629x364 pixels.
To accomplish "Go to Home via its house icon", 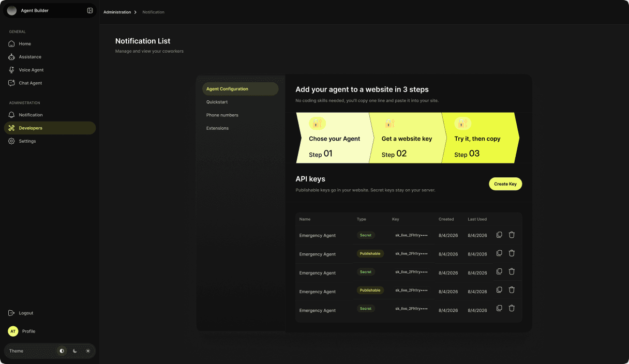I will tap(12, 44).
